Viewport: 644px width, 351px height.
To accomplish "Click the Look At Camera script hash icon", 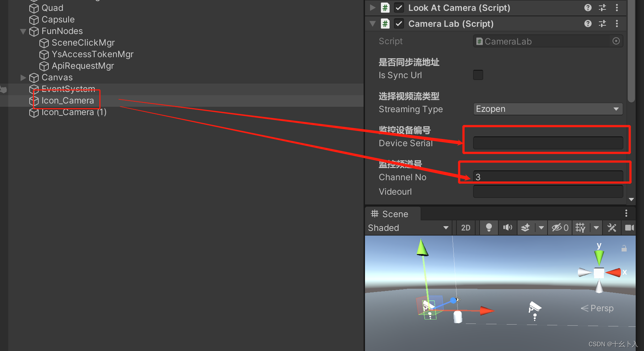I will (x=385, y=8).
